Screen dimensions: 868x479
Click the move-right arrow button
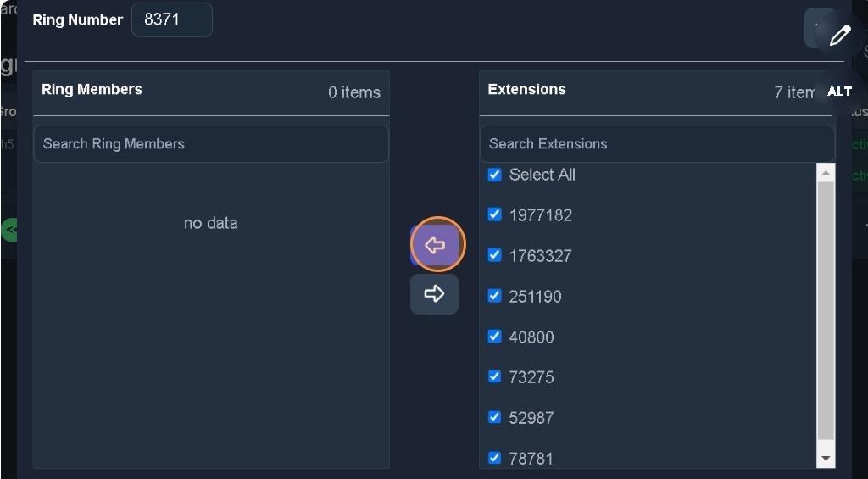[434, 294]
